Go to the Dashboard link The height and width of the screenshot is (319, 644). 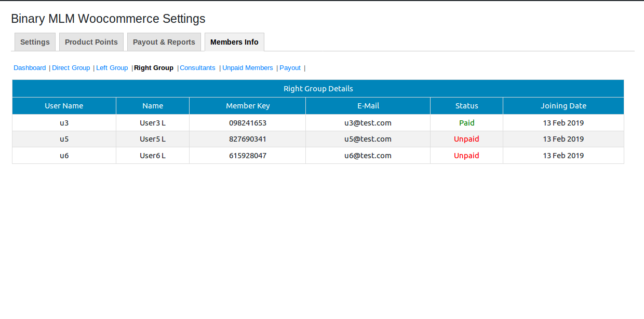point(30,68)
